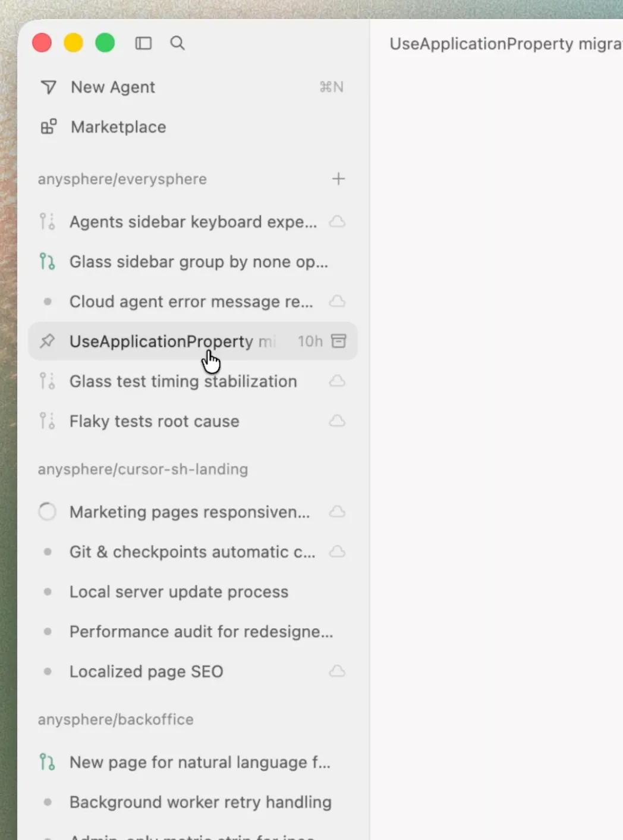Click the branch icon beside Glass sidebar group agent

47,261
